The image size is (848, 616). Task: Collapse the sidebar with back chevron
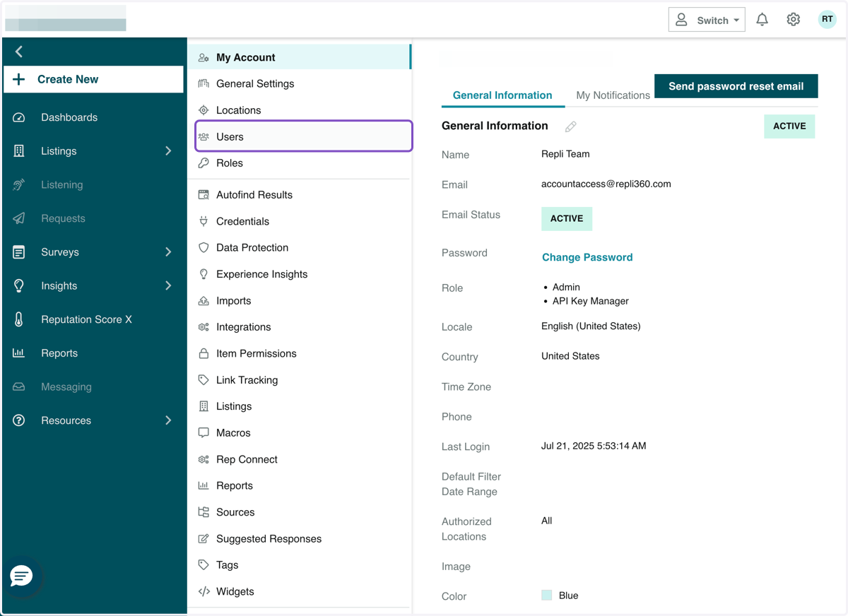pyautogui.click(x=19, y=52)
